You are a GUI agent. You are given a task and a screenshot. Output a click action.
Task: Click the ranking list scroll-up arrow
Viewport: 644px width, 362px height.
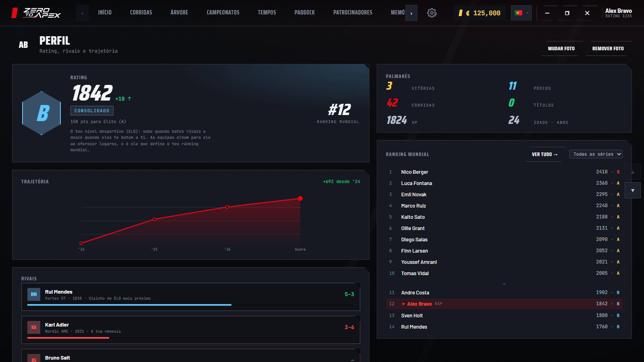tap(633, 172)
